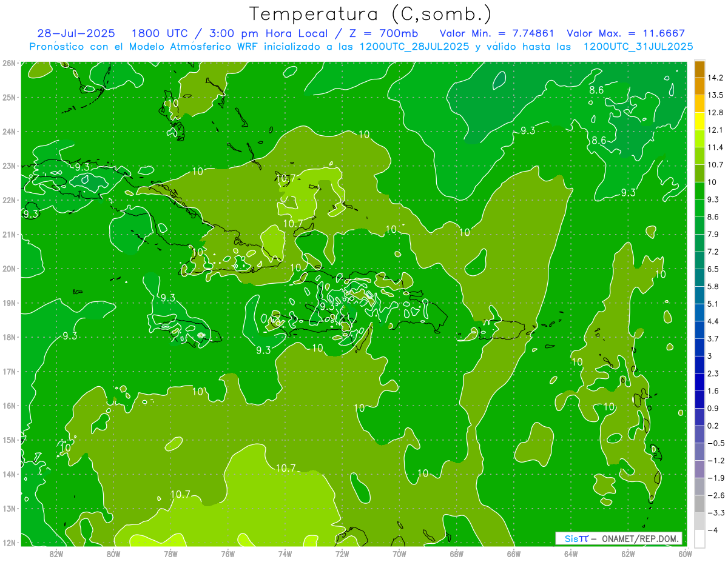Click the '3:00 pm Hora Local' text

(268, 33)
